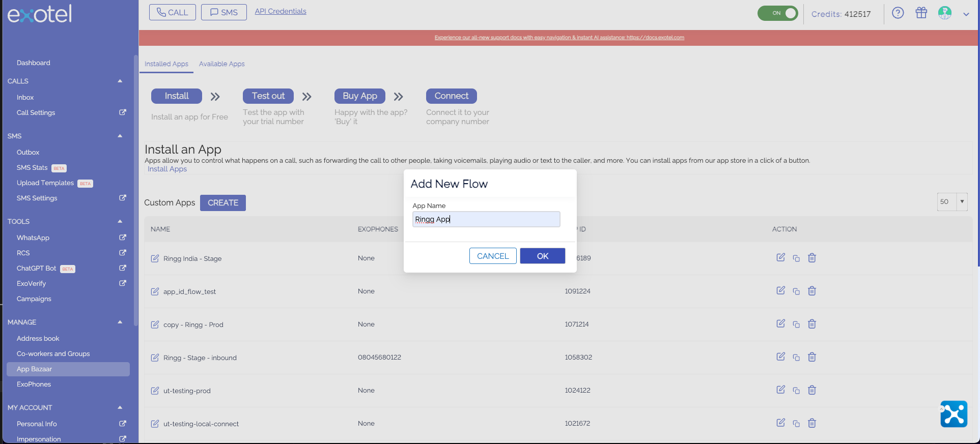Image resolution: width=980 pixels, height=444 pixels.
Task: Open external link icon next to WhatsApp
Action: click(123, 238)
